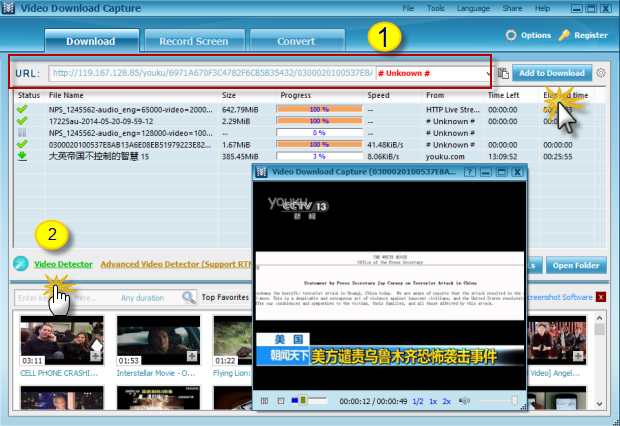Sort list by Size column header
This screenshot has height=426, width=620.
[x=247, y=95]
